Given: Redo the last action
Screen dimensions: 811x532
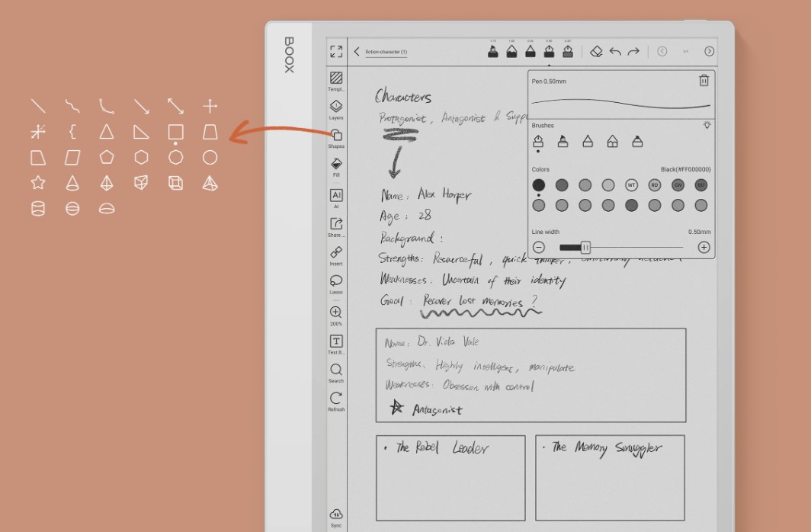Looking at the screenshot, I should tap(633, 51).
